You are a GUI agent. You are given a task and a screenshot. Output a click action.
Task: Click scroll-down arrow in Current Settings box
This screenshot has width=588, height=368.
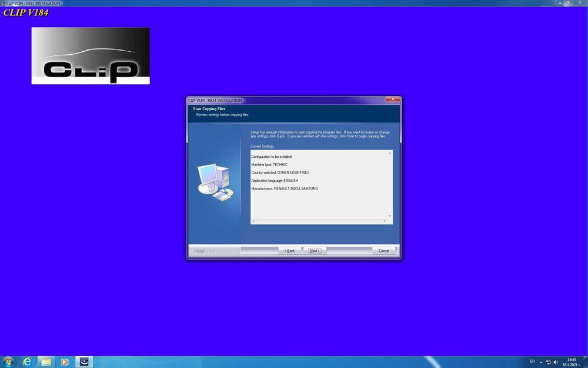point(390,216)
